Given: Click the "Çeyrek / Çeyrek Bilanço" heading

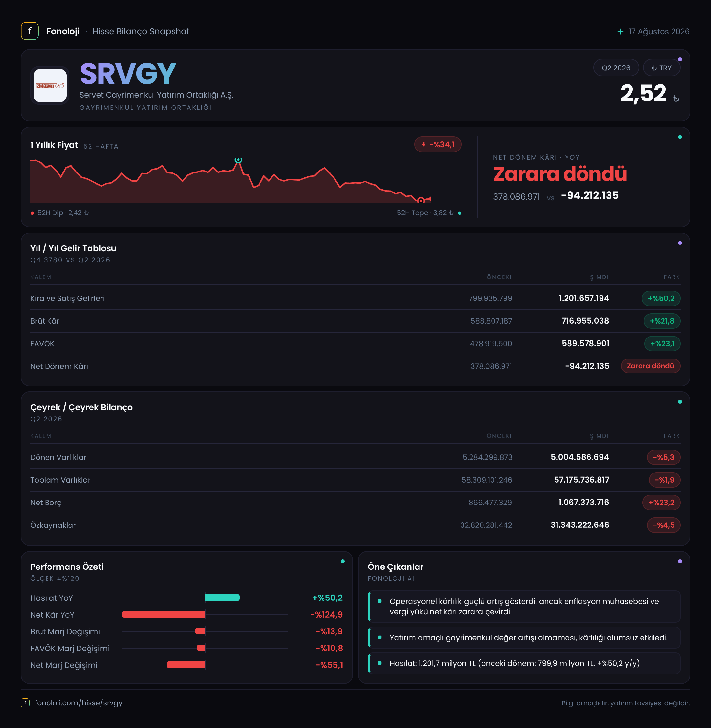Looking at the screenshot, I should click(81, 407).
